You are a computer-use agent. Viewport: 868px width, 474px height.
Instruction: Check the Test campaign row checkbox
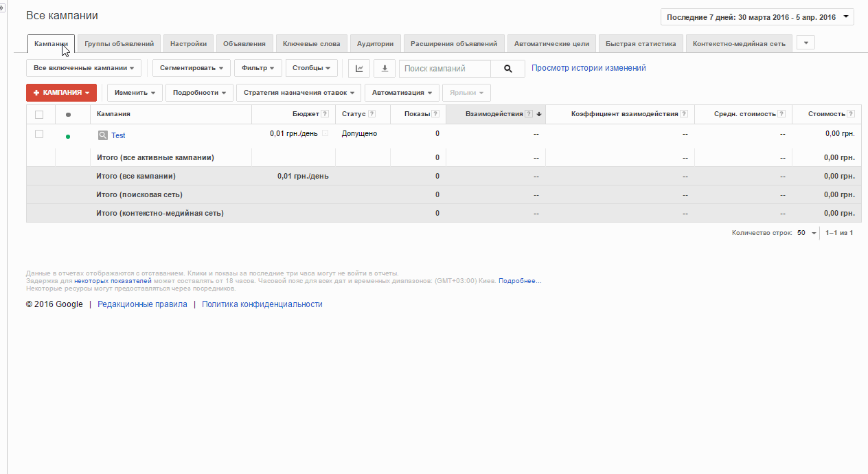pos(39,134)
